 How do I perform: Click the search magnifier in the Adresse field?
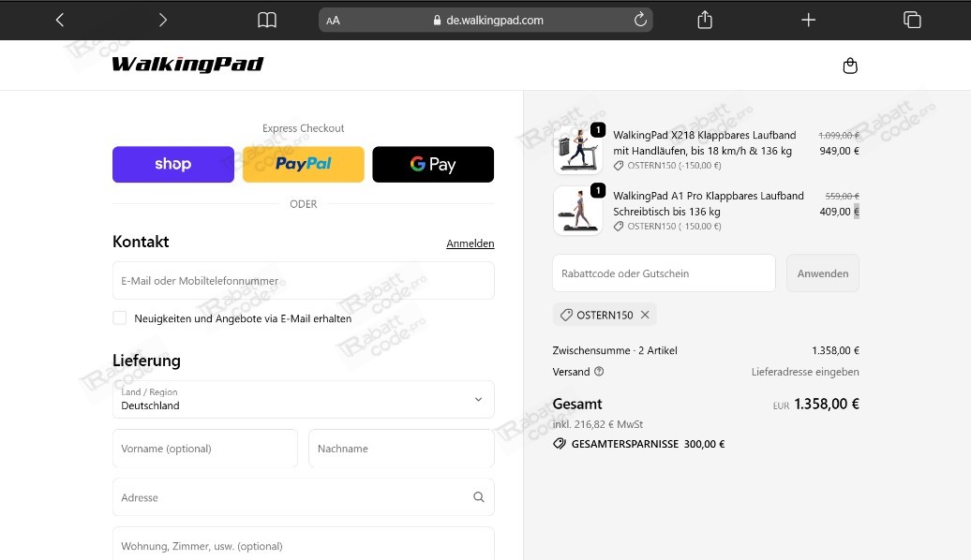tap(478, 496)
